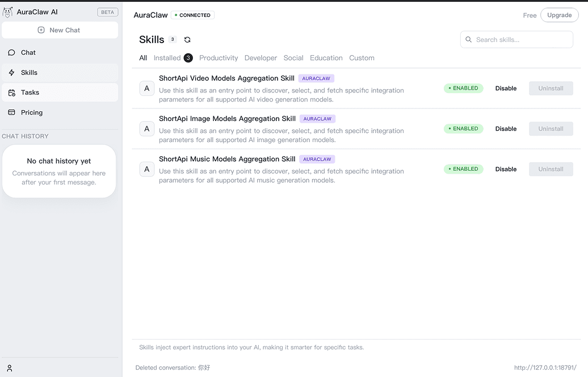Screen dimensions: 588x377
Task: Click the plus icon in New Chat
Action: point(41,30)
